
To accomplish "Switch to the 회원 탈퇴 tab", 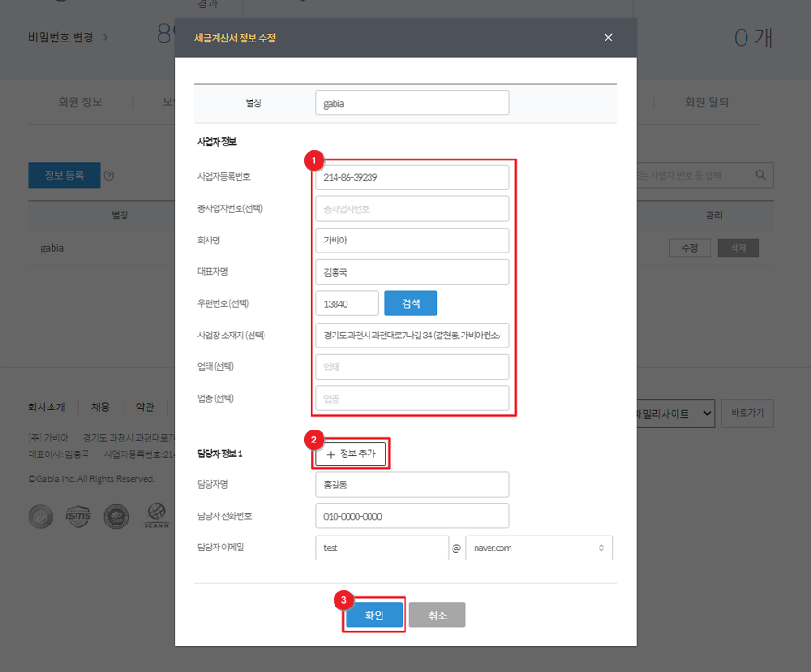I will click(x=707, y=102).
